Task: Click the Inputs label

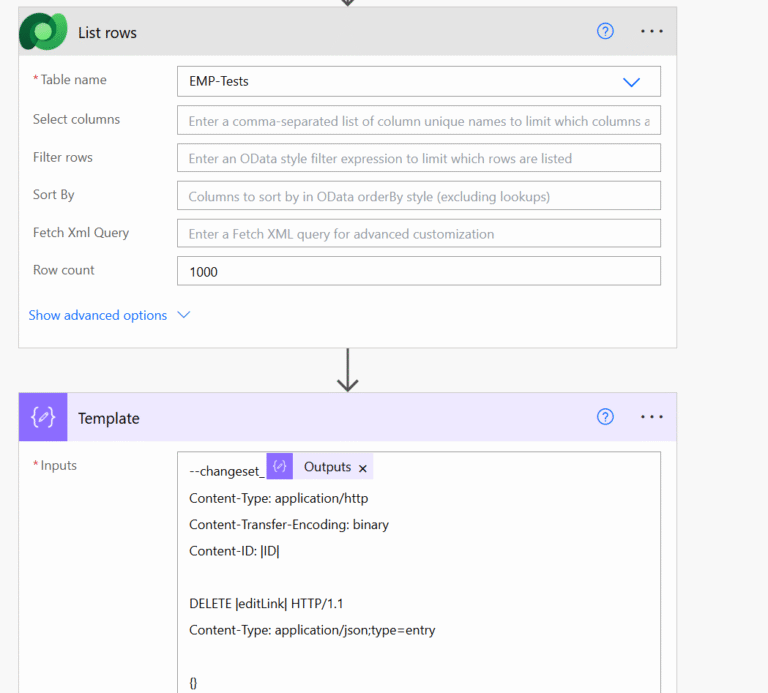Action: click(x=58, y=465)
